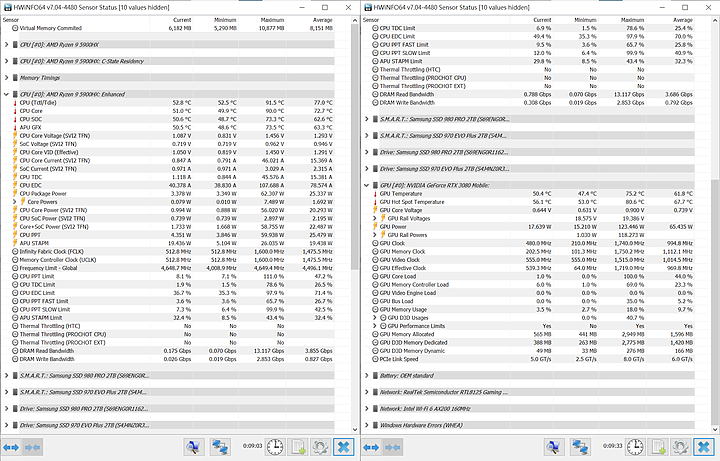Click the Sensor column header in right window

pos(371,20)
